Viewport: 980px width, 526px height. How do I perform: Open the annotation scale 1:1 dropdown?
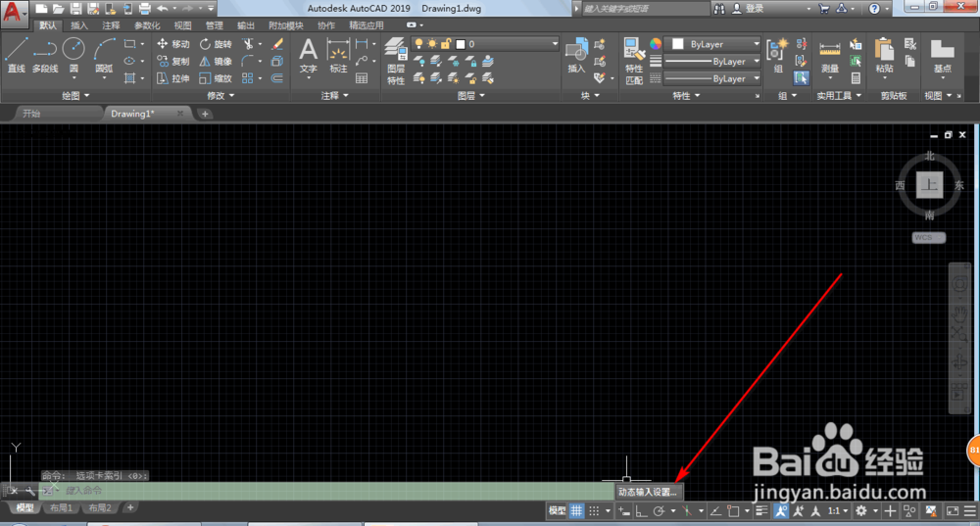[838, 511]
